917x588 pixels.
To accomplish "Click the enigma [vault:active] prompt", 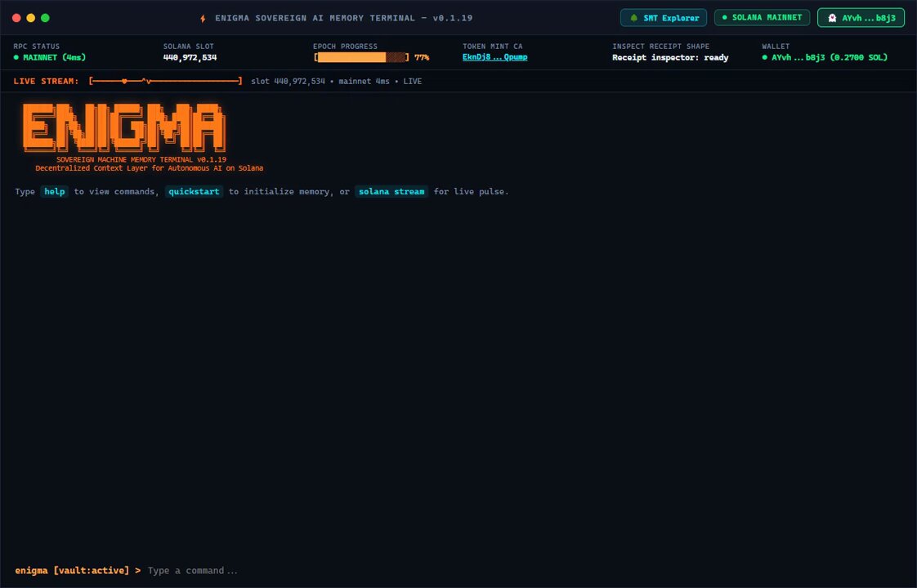I will coord(78,571).
